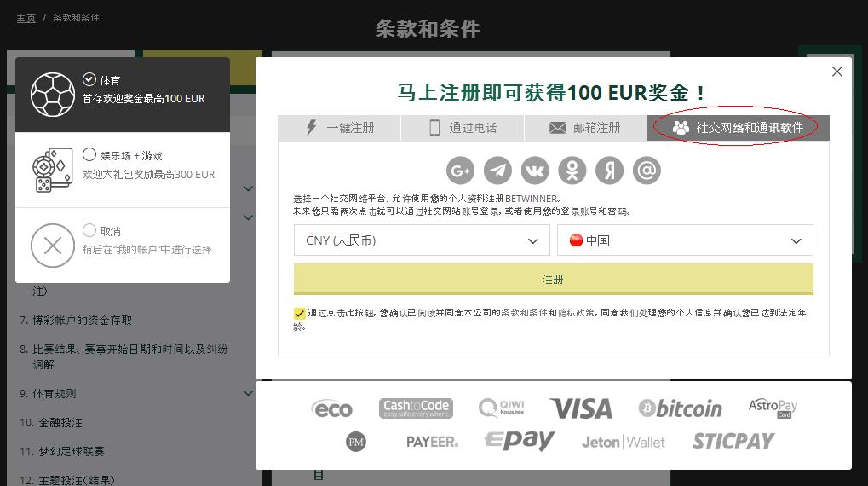
Task: Click the 稍后在"我的帐户"中进行选择 text
Action: [147, 250]
